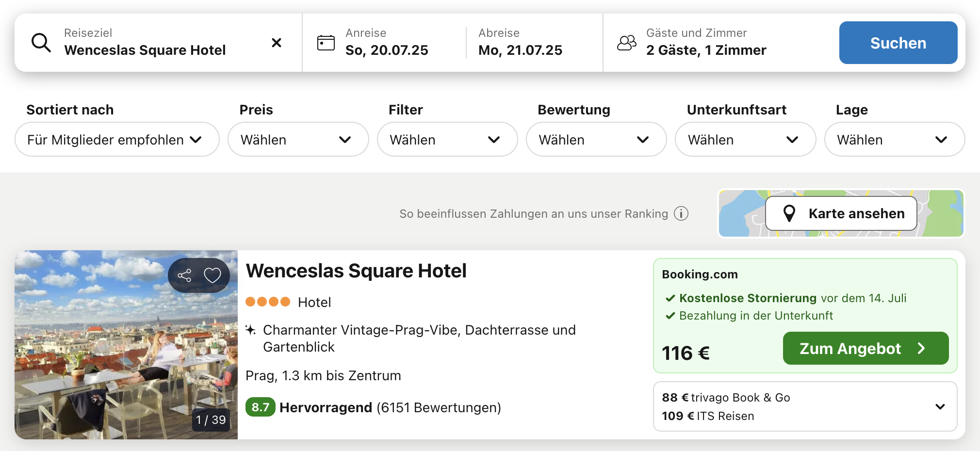This screenshot has height=451, width=980.
Task: Click Hervorragend (6151 Bewertungen) reviews
Action: click(390, 407)
